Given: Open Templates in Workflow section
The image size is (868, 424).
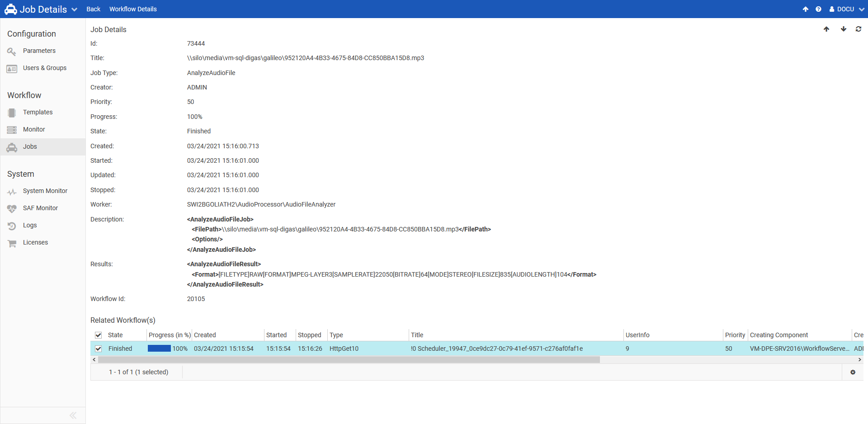Looking at the screenshot, I should click(38, 112).
